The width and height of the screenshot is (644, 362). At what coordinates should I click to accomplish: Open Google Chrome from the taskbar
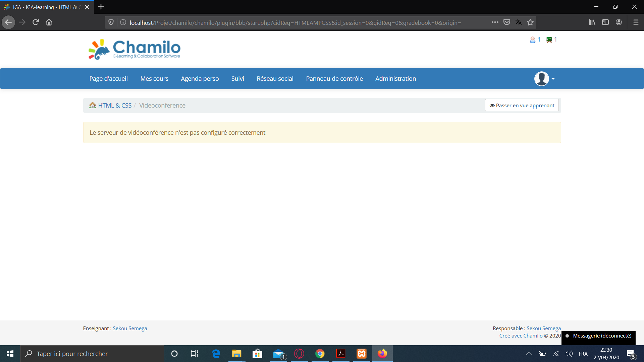(x=320, y=354)
